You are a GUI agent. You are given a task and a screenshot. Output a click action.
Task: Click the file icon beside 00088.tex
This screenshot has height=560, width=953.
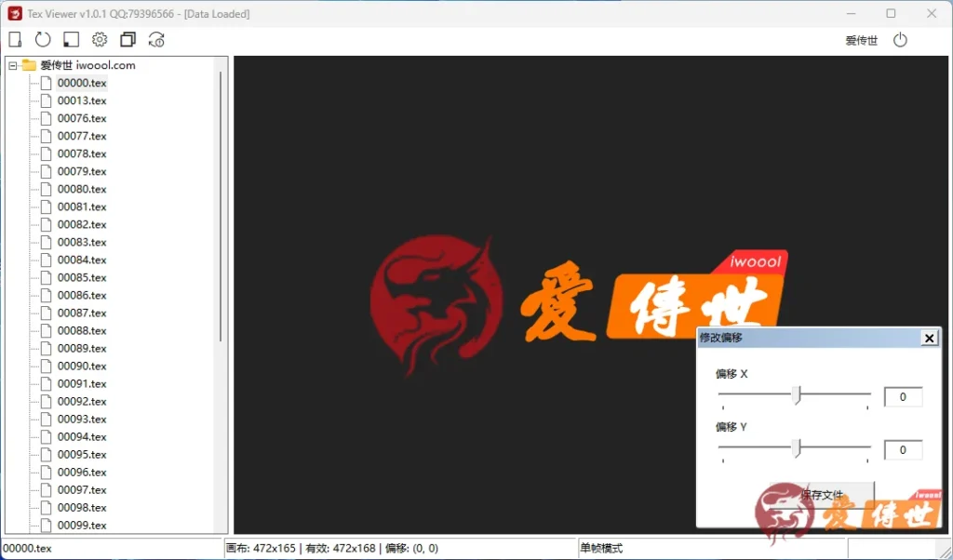(47, 330)
